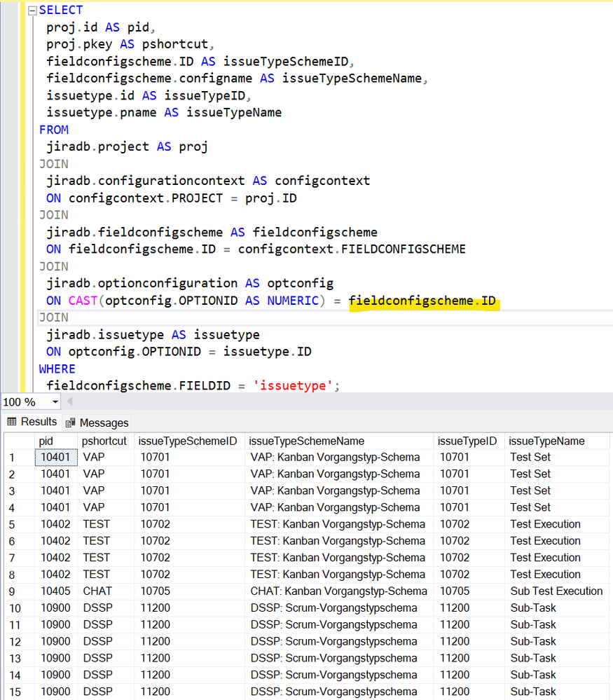This screenshot has width=613, height=700.
Task: Click DSSP: Scrum-Vorgangstypschema cell in row 14
Action: (x=339, y=675)
